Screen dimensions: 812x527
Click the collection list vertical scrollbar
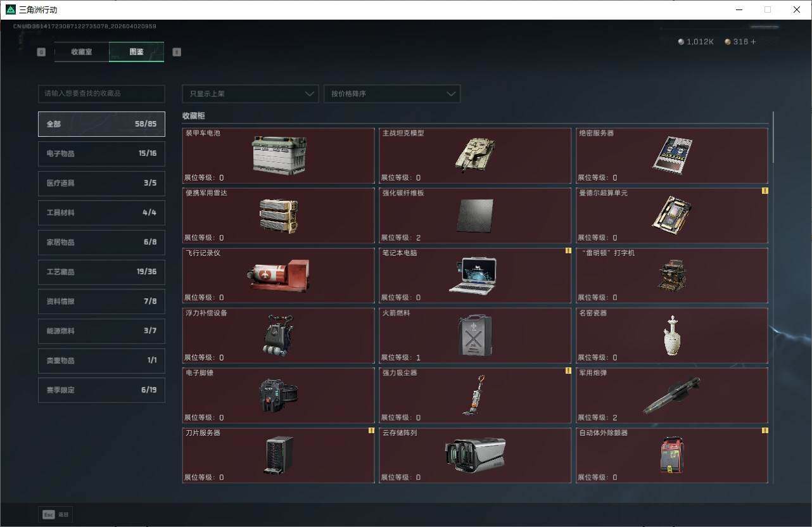click(773, 139)
